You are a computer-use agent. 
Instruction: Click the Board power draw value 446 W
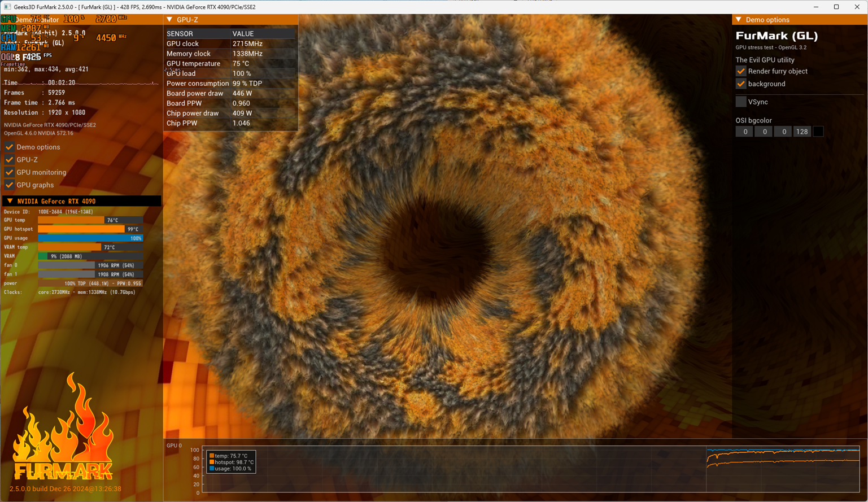[x=242, y=93]
